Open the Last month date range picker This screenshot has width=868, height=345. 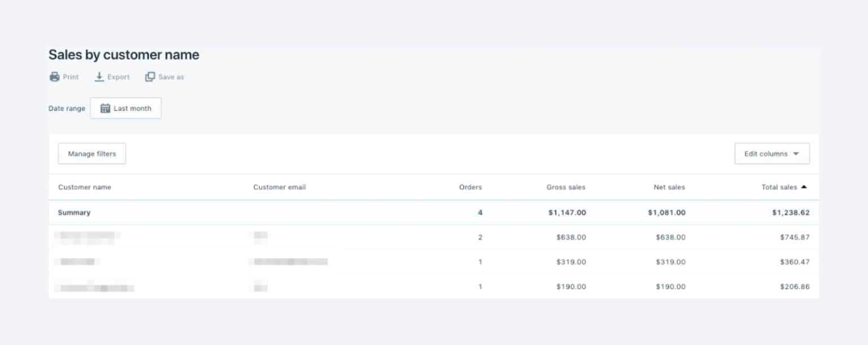click(x=125, y=108)
